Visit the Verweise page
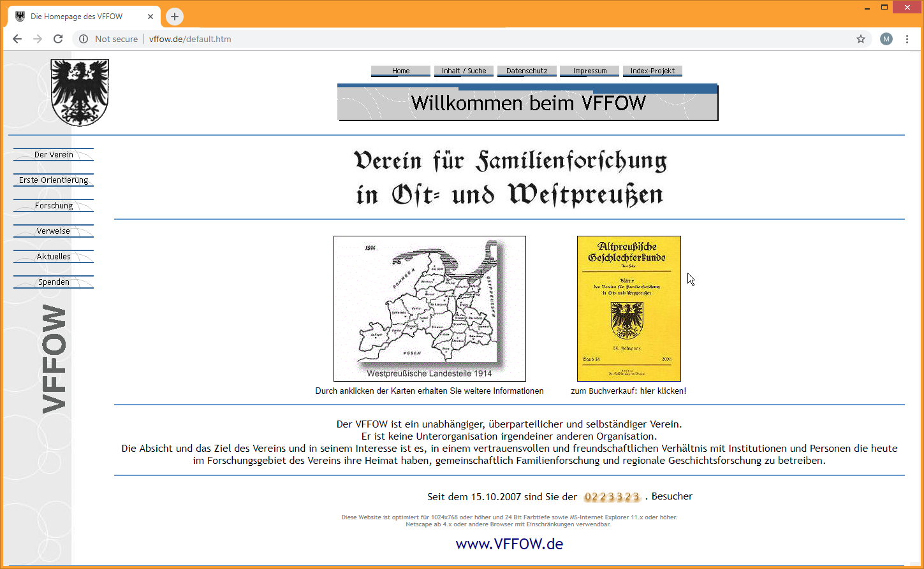 click(53, 231)
